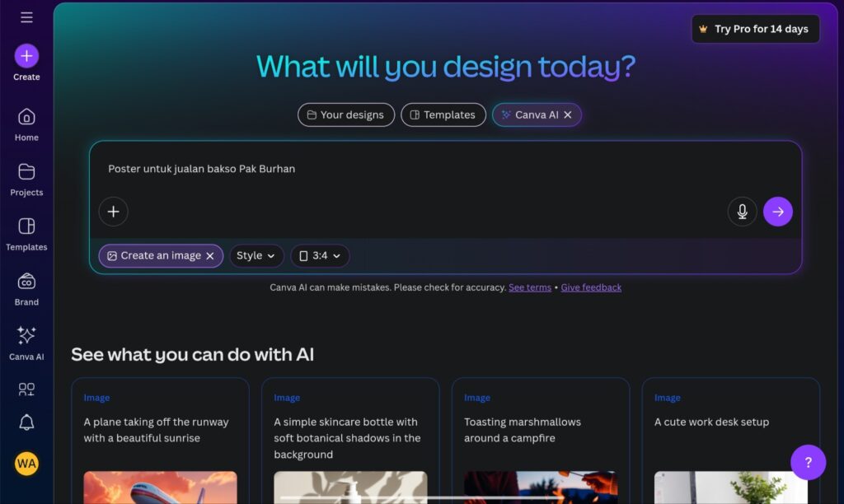844x504 pixels.
Task: Click the purple Create plus button
Action: (x=26, y=55)
